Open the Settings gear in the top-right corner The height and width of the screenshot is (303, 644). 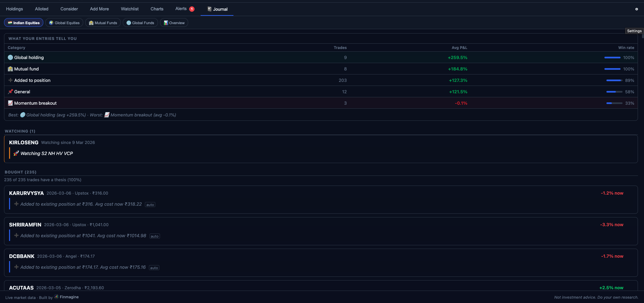coord(636,9)
